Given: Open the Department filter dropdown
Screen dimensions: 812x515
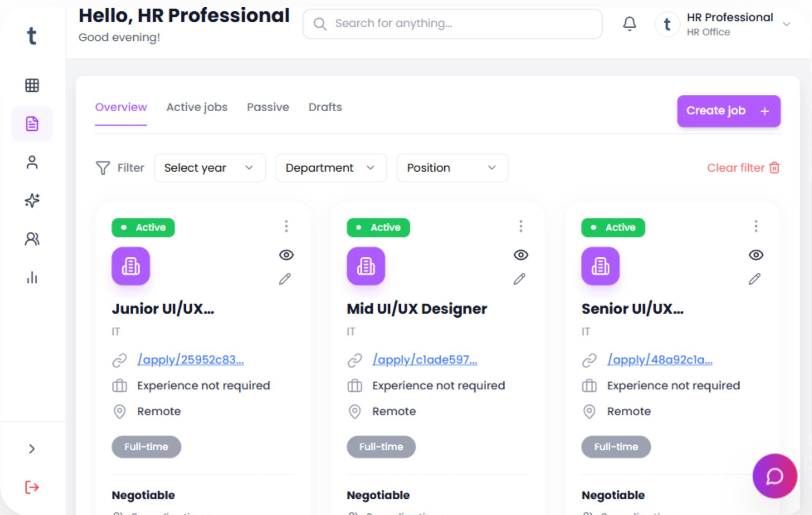Looking at the screenshot, I should (x=331, y=168).
